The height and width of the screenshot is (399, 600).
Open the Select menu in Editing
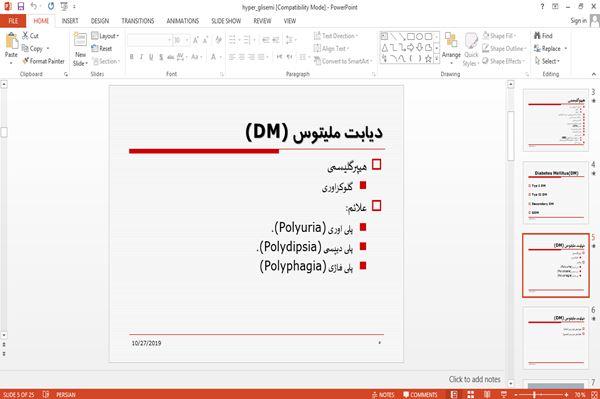(548, 61)
